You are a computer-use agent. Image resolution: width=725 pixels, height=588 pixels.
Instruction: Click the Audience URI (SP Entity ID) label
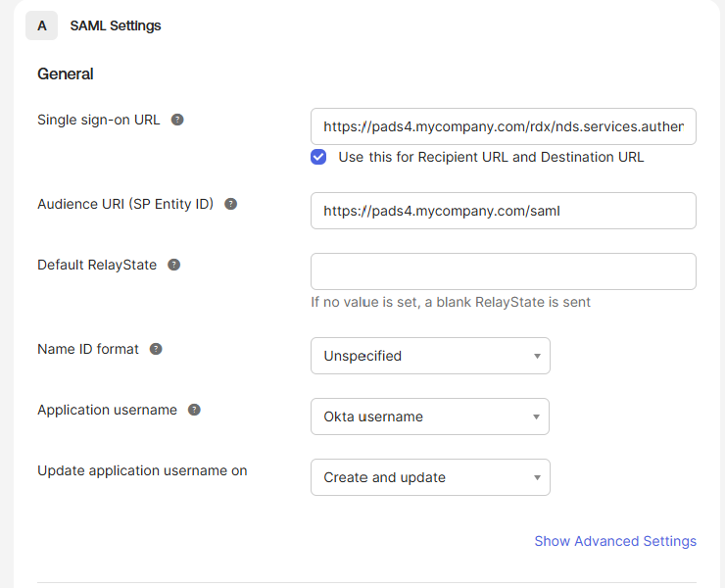[x=125, y=204]
